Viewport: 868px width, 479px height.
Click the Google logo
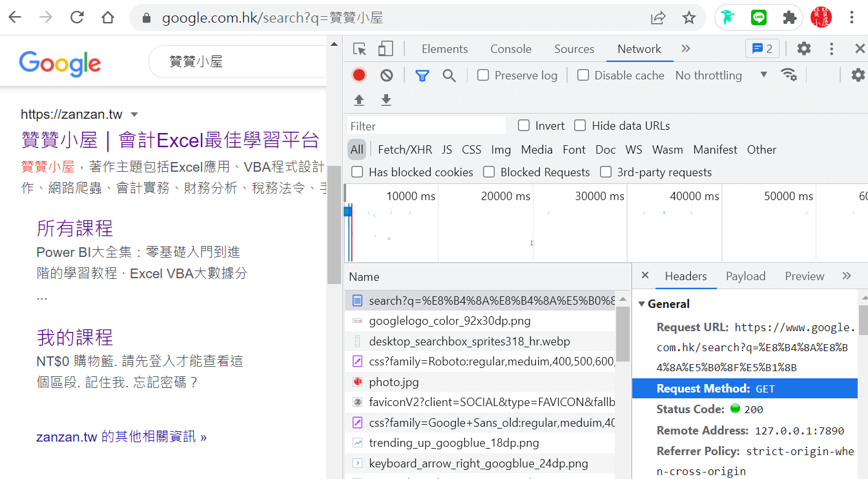[60, 63]
